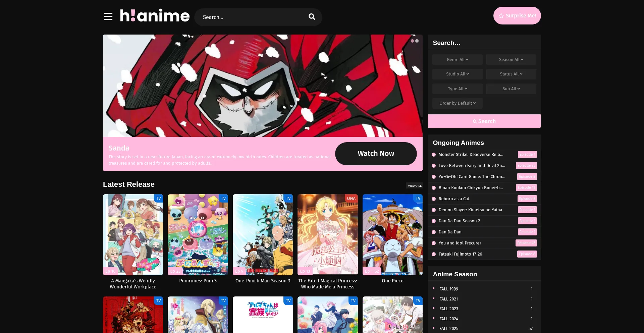
Task: Open the Genre All dropdown
Action: (x=457, y=59)
